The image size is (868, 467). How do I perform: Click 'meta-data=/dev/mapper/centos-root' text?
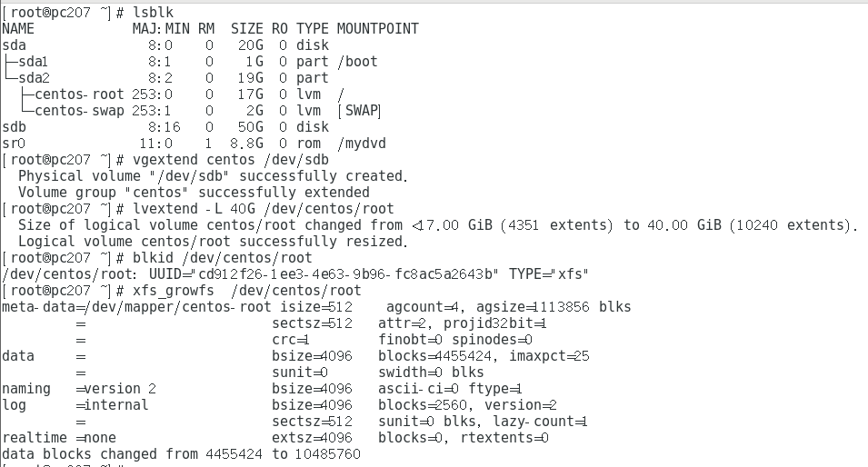click(x=136, y=307)
